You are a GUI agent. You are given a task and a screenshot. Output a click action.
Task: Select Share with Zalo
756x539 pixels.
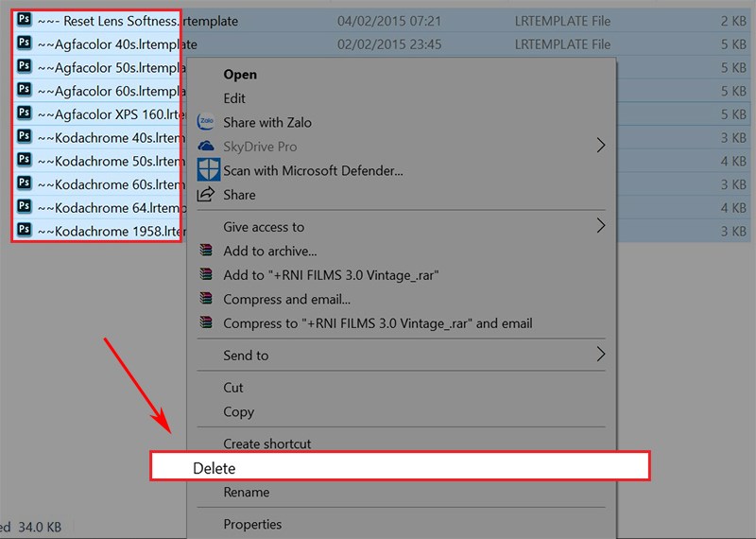[267, 123]
